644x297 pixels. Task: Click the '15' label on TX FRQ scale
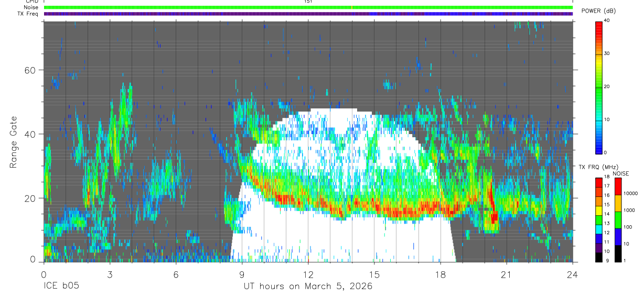607,204
